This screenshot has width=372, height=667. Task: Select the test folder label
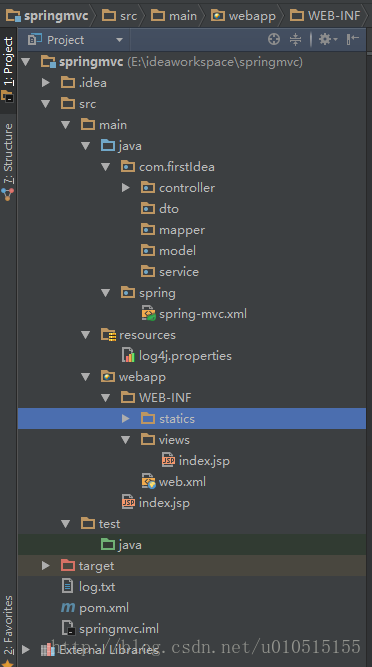110,524
